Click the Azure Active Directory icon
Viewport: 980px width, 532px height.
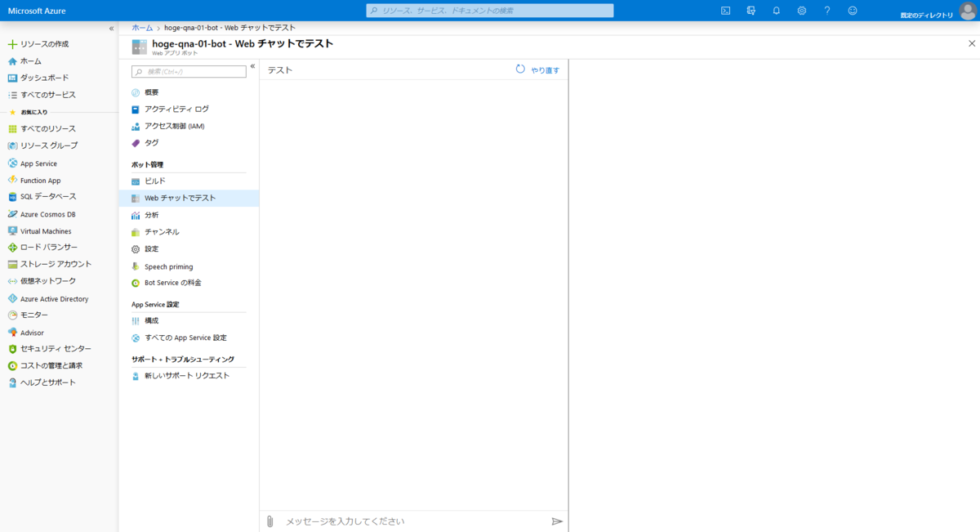(x=12, y=299)
